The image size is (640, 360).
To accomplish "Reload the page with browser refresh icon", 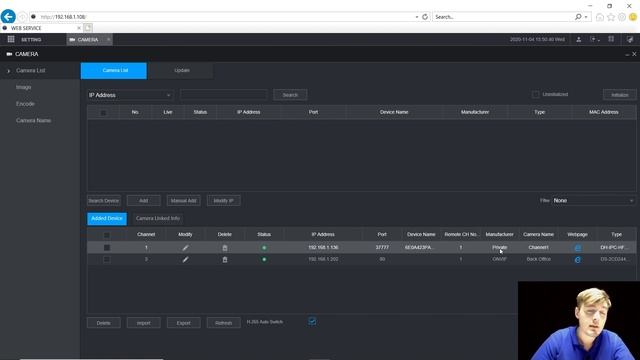I will tap(425, 17).
